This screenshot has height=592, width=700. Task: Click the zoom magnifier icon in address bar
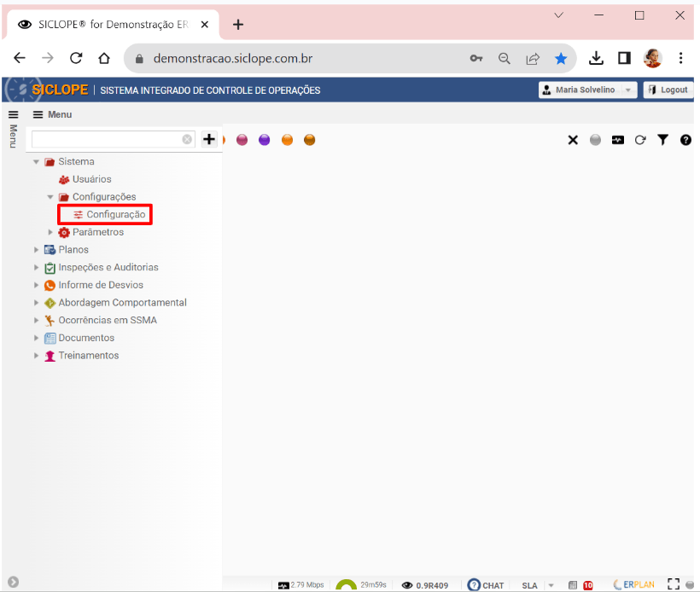pyautogui.click(x=504, y=59)
